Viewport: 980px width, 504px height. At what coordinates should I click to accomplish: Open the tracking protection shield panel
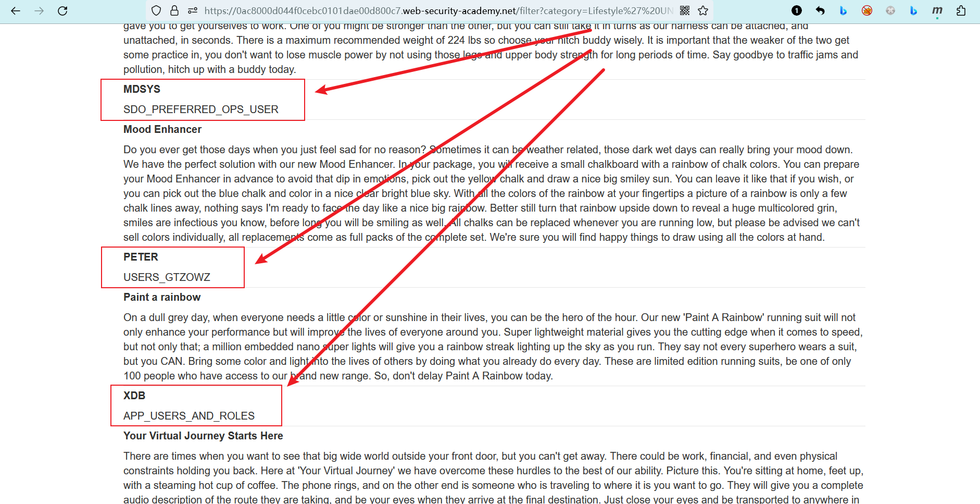pos(156,10)
